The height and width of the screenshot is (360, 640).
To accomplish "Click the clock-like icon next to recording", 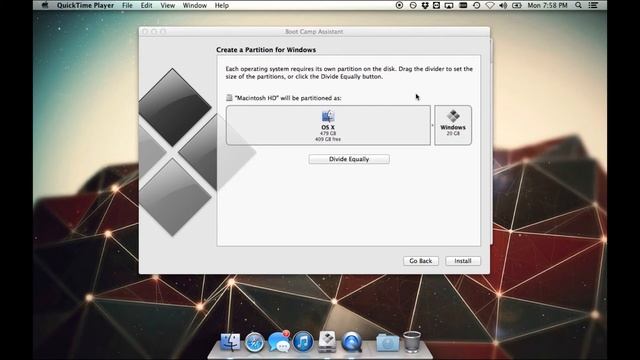I will point(413,5).
